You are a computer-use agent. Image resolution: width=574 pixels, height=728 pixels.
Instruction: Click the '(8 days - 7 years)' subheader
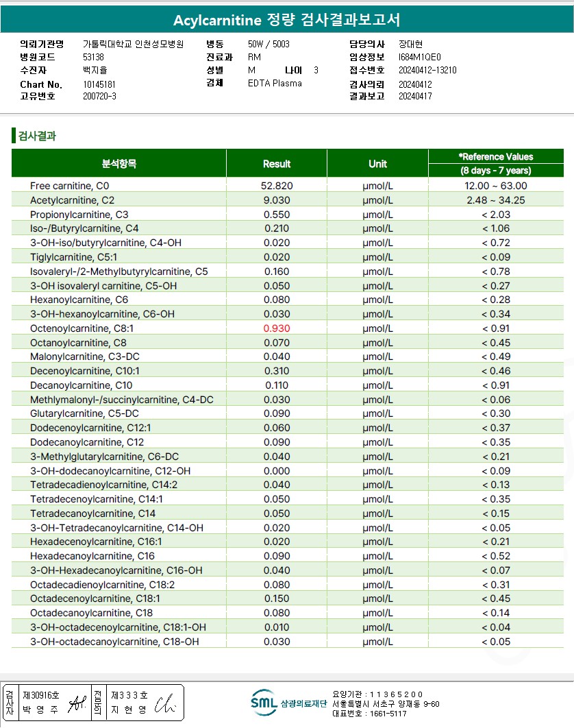click(x=496, y=171)
